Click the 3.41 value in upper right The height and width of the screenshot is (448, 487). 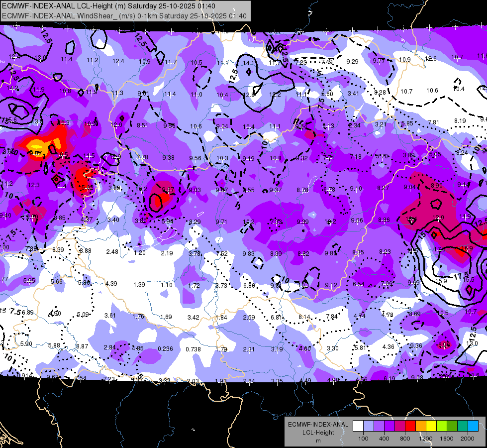(353, 93)
